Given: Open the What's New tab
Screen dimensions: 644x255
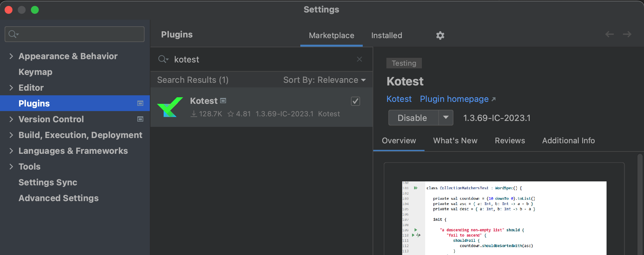Looking at the screenshot, I should point(455,141).
